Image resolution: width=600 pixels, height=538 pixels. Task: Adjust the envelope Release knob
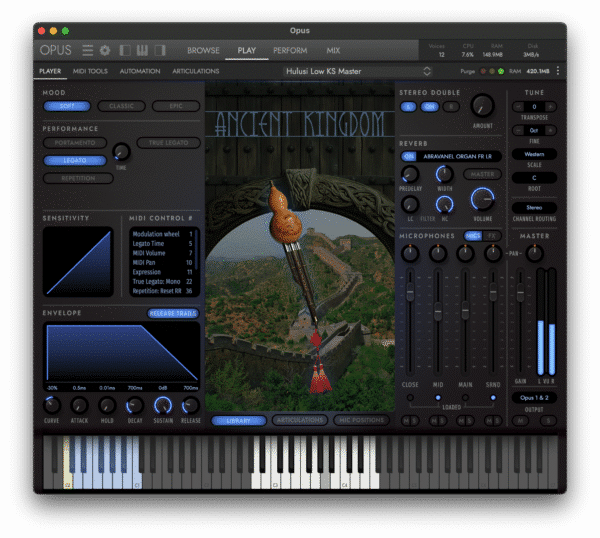(x=190, y=406)
